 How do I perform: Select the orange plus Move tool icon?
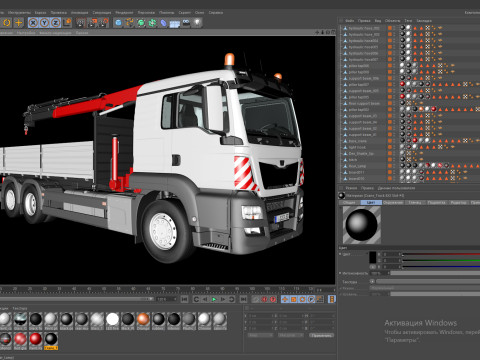[x=19, y=23]
